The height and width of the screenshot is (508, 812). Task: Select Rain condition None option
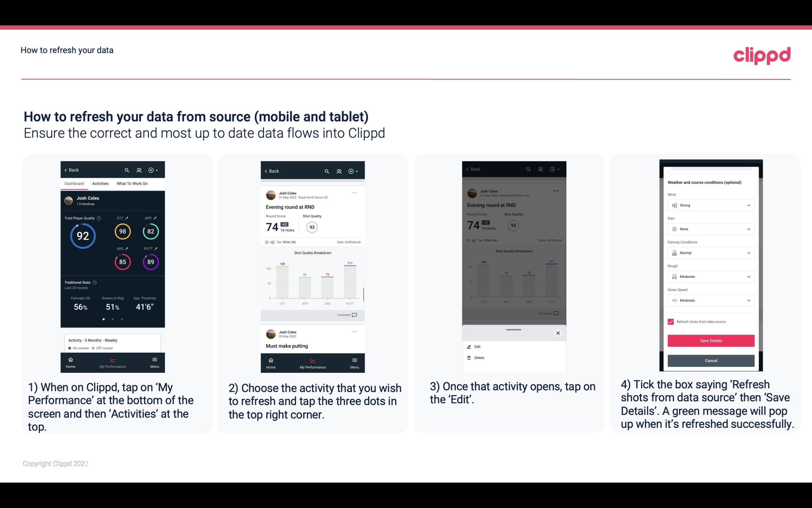coord(710,229)
